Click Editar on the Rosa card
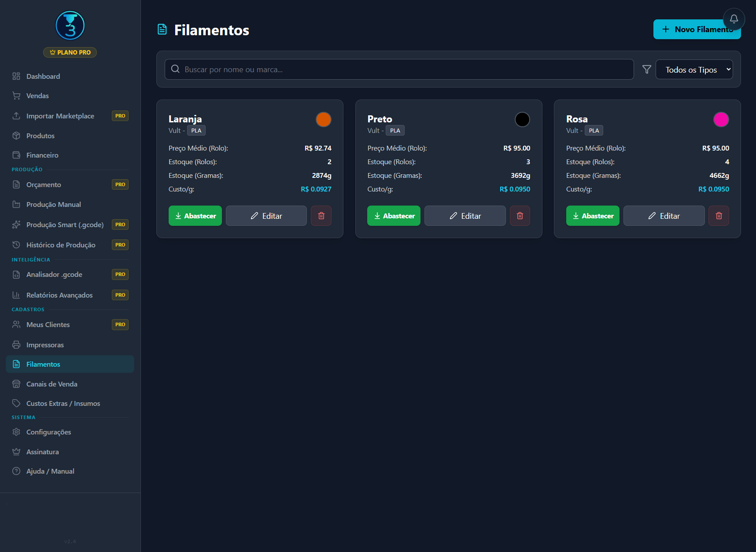Viewport: 756px width, 552px height. [664, 216]
